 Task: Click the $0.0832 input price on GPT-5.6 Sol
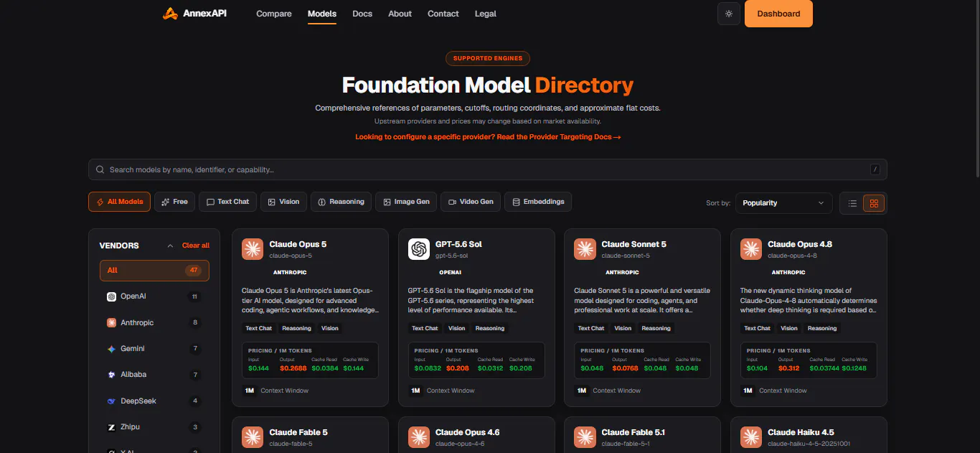click(x=428, y=368)
